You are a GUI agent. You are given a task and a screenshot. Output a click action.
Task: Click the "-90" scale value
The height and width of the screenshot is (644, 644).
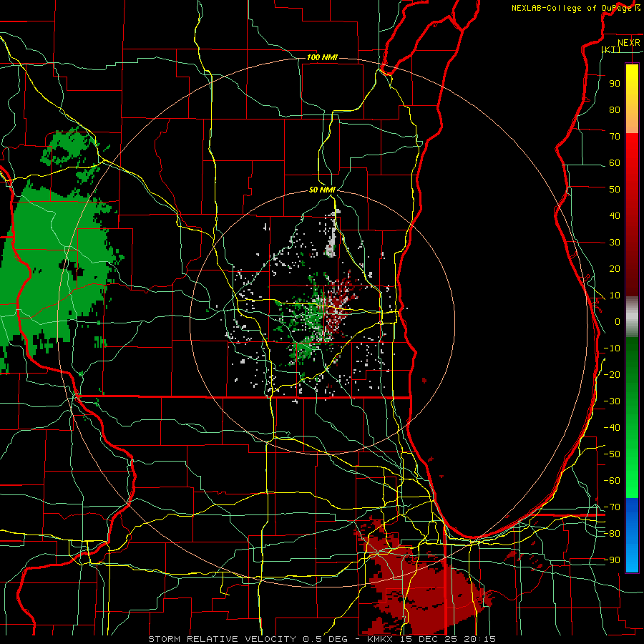tap(612, 560)
